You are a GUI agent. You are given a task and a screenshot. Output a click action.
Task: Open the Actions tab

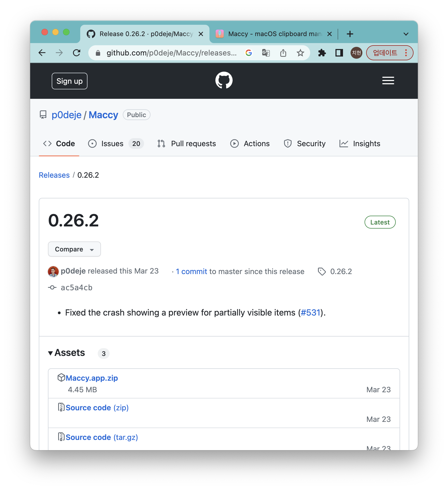point(250,144)
